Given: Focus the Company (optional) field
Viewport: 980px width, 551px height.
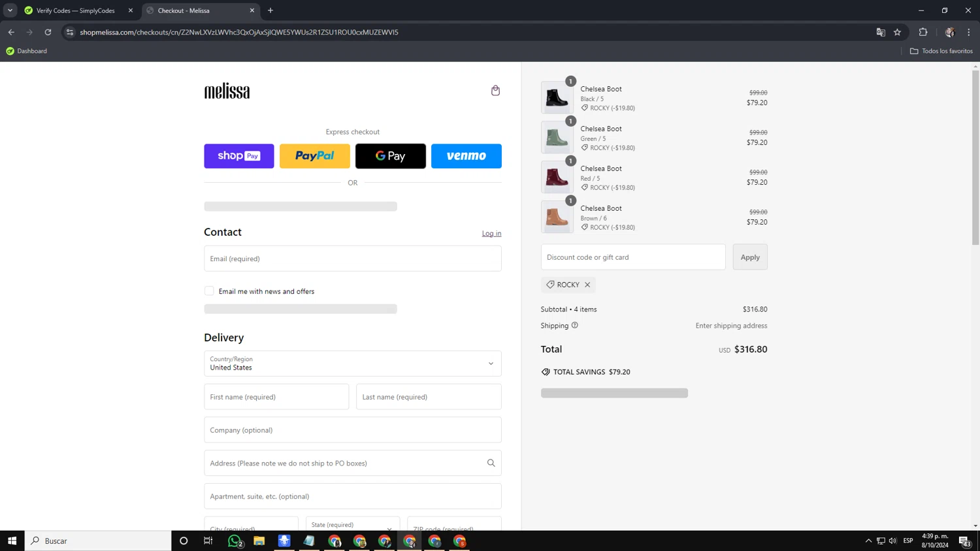Looking at the screenshot, I should click(x=353, y=430).
